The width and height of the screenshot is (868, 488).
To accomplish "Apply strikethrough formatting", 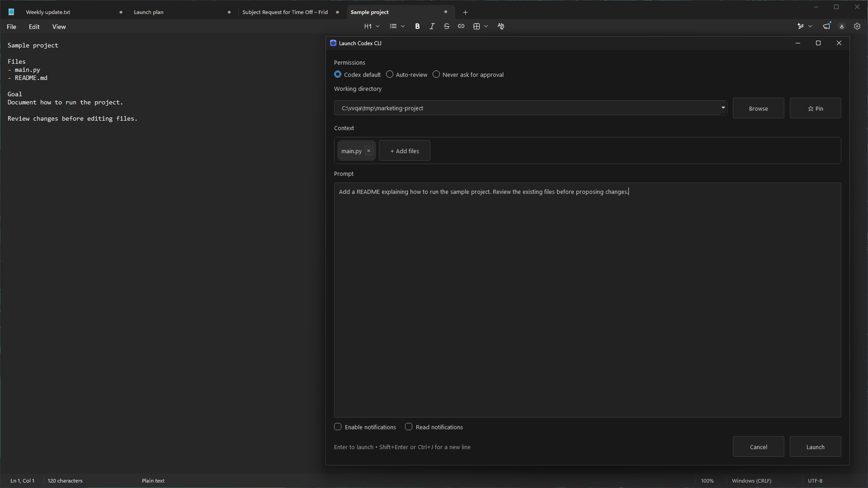I will (x=447, y=27).
